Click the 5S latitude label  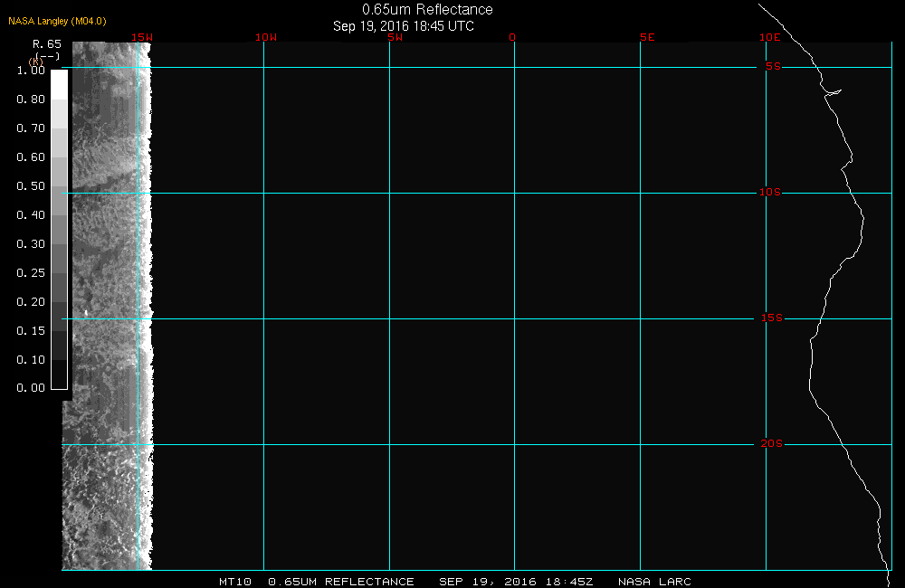[773, 66]
